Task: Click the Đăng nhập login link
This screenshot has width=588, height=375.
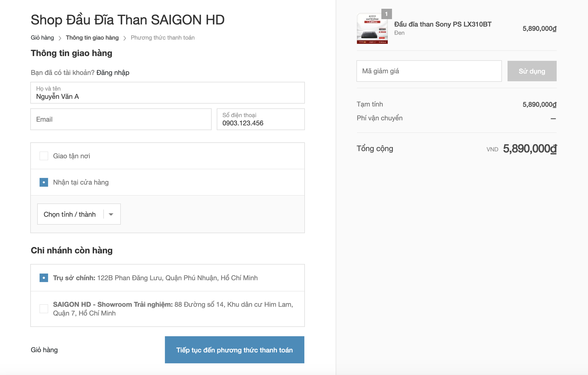Action: pyautogui.click(x=113, y=73)
